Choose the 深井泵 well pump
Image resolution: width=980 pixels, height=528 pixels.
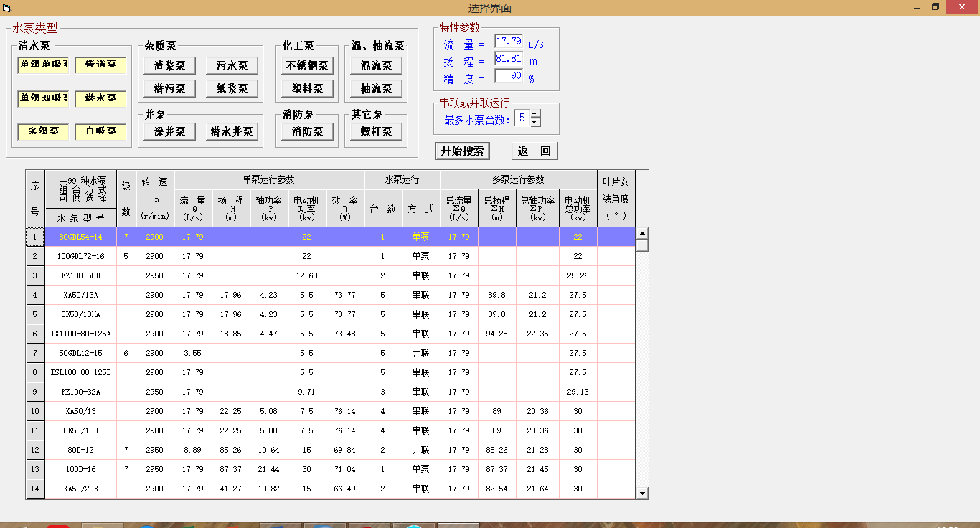tap(169, 131)
